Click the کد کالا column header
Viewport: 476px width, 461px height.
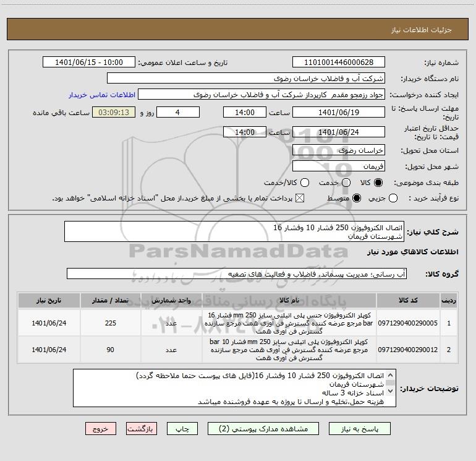408,300
